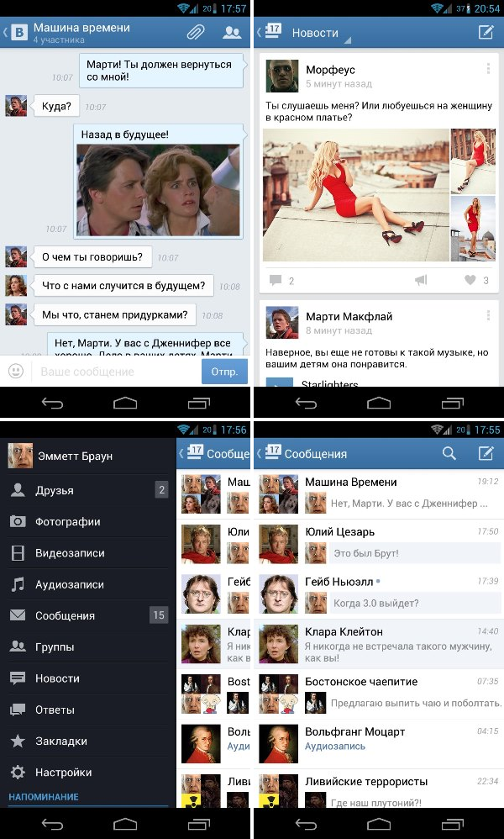Viewport: 504px width, 839px height.
Task: Tap the emoji smiley icon in message bar
Action: pyautogui.click(x=16, y=371)
